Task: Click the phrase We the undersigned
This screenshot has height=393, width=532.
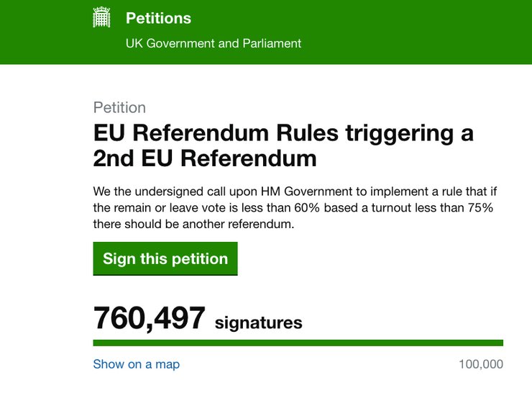Action: 142,193
